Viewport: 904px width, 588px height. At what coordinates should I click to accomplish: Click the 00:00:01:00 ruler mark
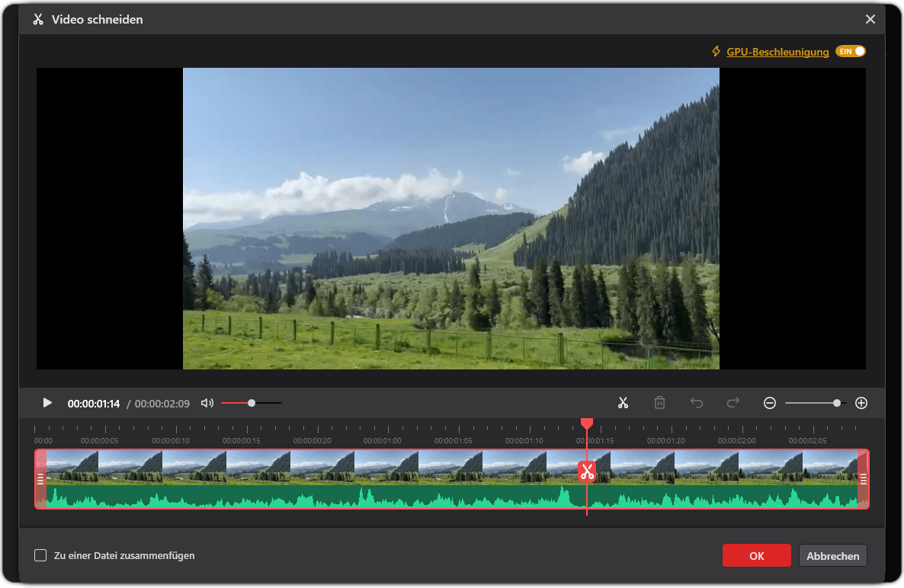[382, 440]
